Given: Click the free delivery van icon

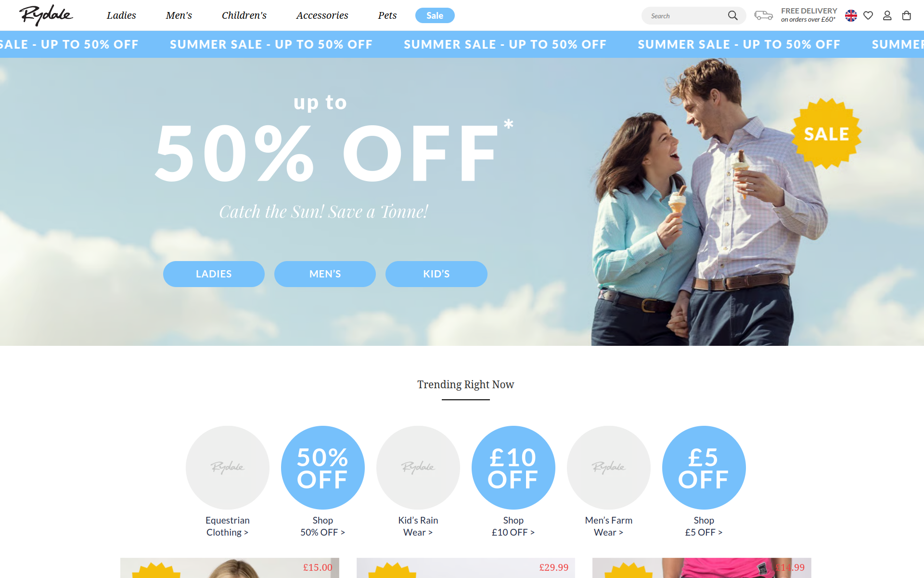Looking at the screenshot, I should pos(763,15).
